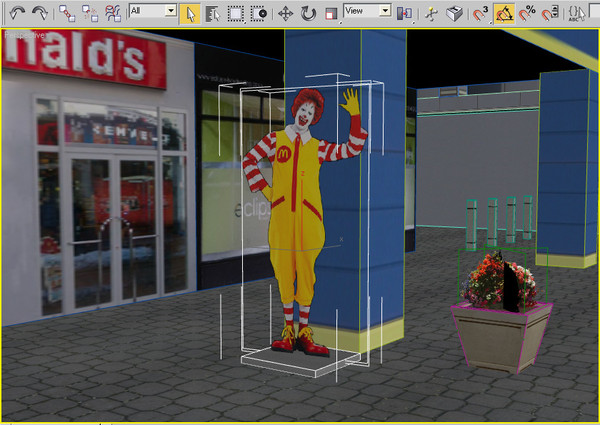Toggle the 3D Snaps magnet button

click(x=480, y=14)
